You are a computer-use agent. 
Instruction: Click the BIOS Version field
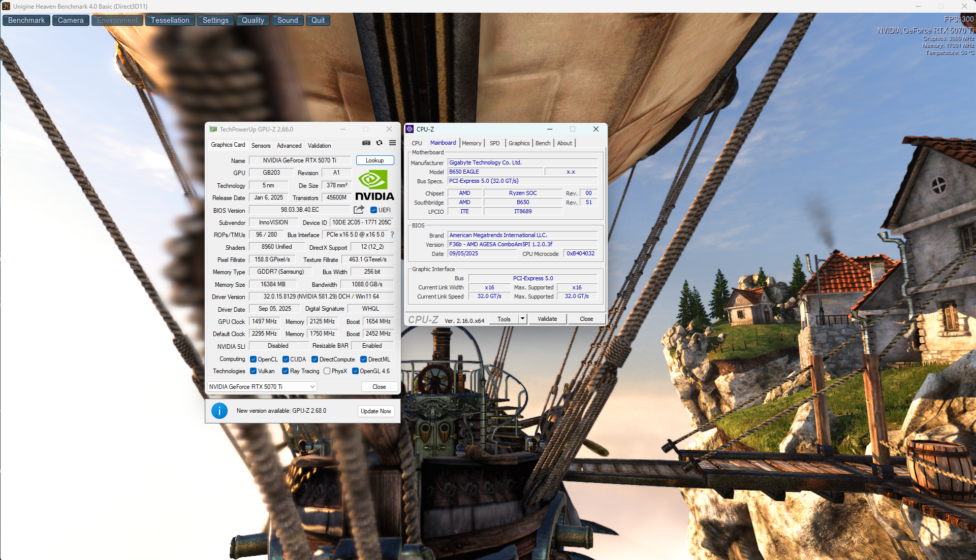(300, 210)
